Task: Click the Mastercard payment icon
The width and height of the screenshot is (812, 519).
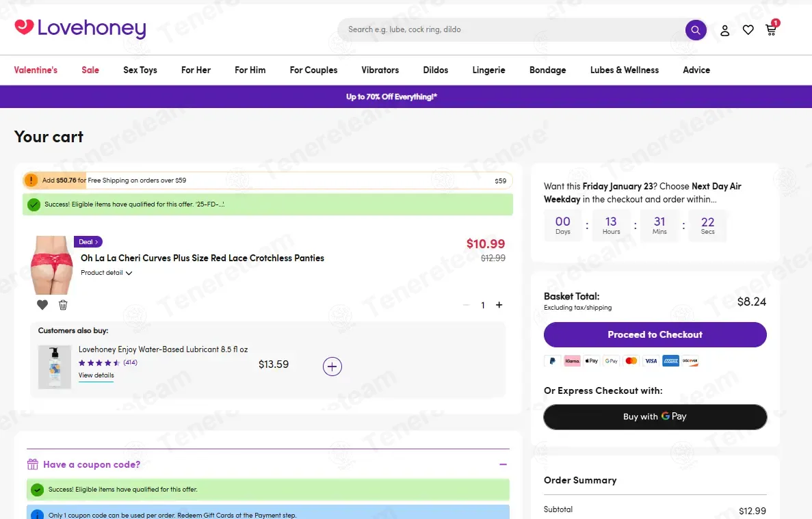Action: coord(631,361)
